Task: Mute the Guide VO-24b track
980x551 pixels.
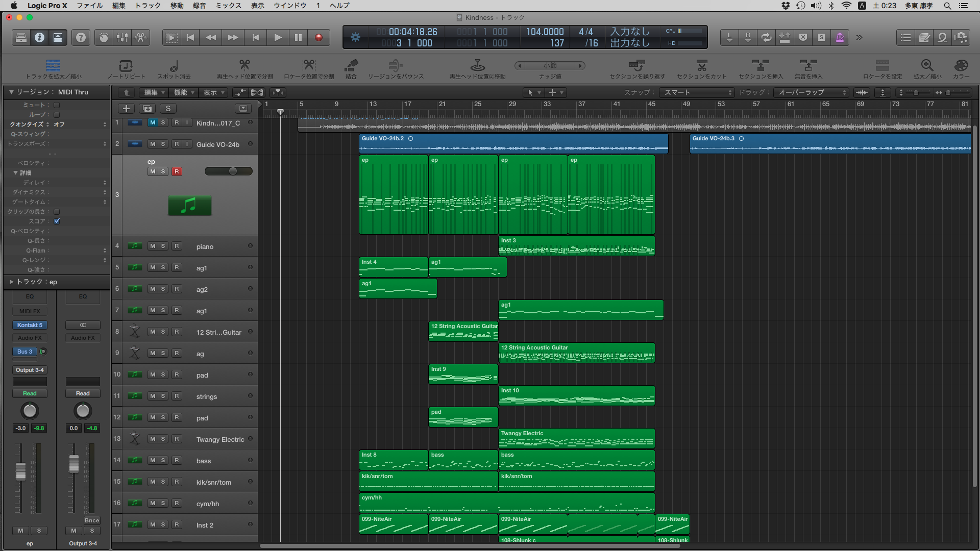Action: coord(153,144)
